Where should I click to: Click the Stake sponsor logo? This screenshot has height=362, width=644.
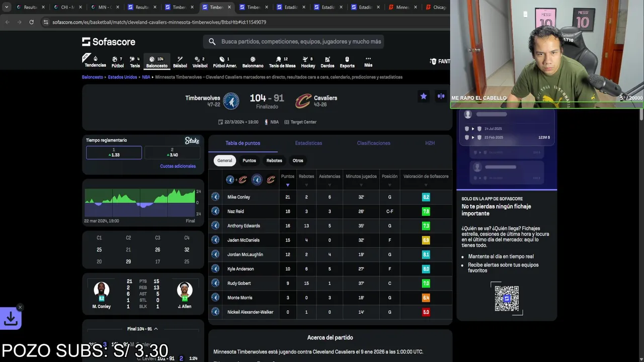coord(192,141)
